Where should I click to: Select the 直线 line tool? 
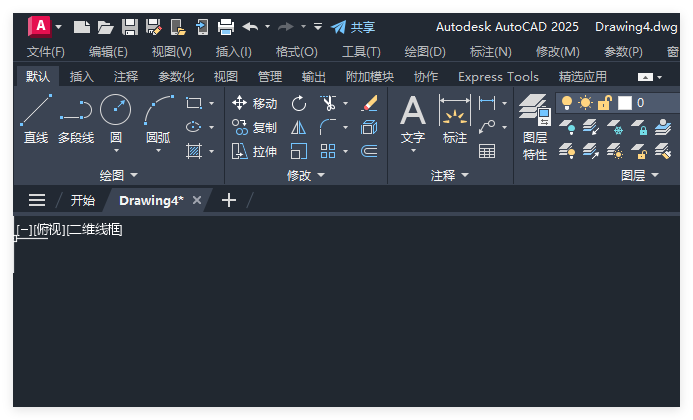[x=36, y=118]
